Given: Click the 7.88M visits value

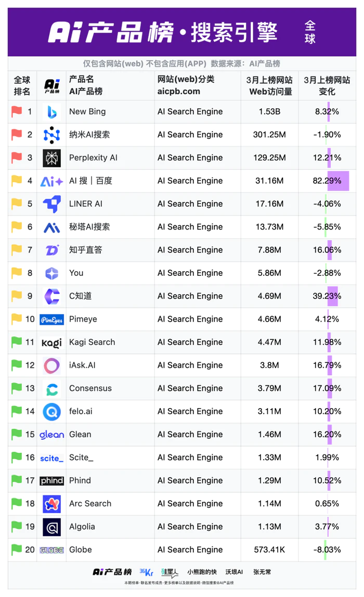Looking at the screenshot, I should (270, 250).
